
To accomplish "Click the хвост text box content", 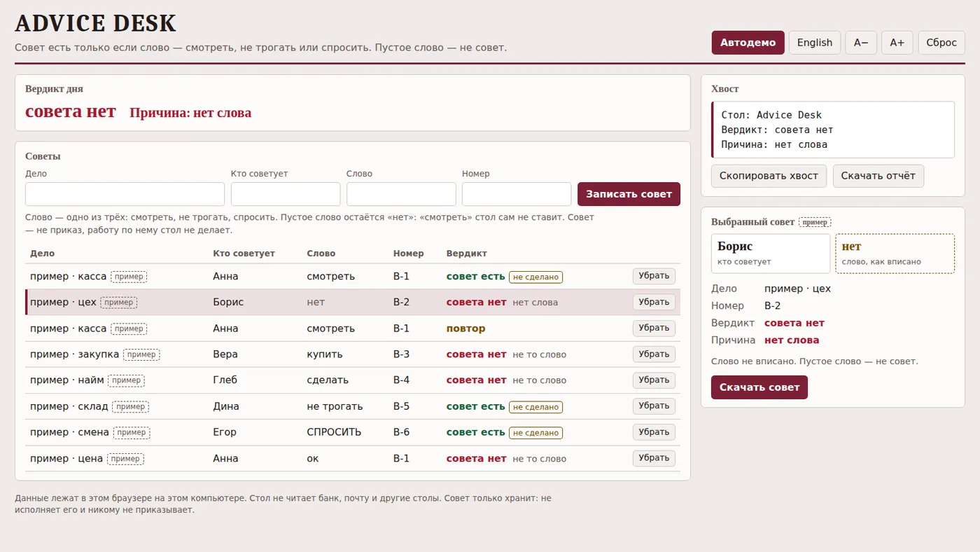I will (833, 130).
